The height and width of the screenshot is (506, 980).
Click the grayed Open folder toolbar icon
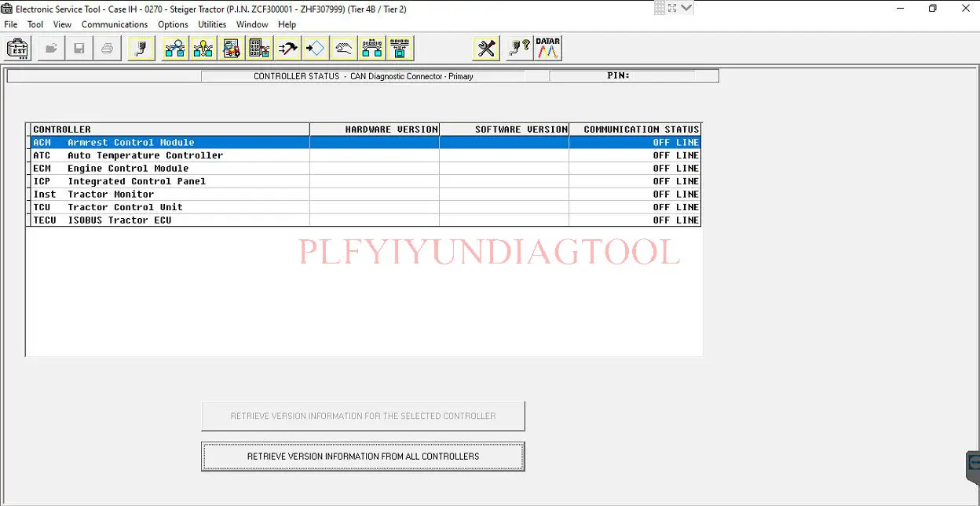51,49
